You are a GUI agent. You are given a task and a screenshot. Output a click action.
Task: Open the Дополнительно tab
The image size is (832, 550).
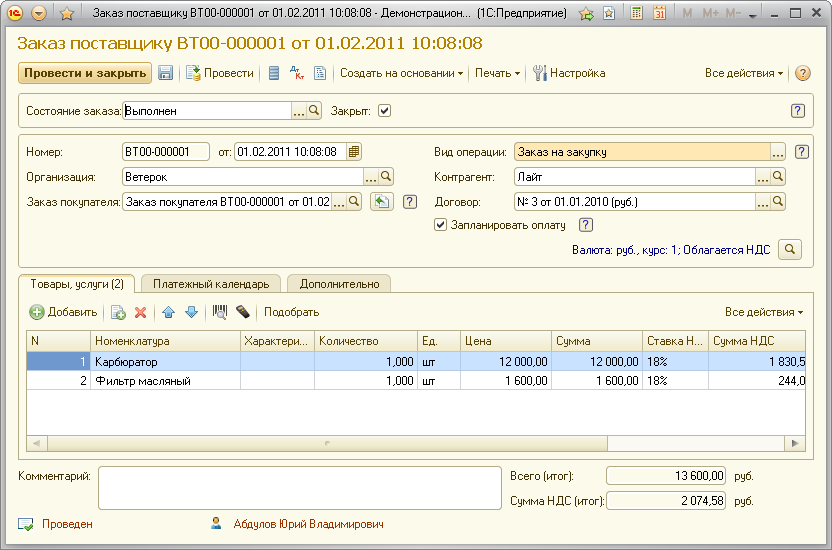339,284
